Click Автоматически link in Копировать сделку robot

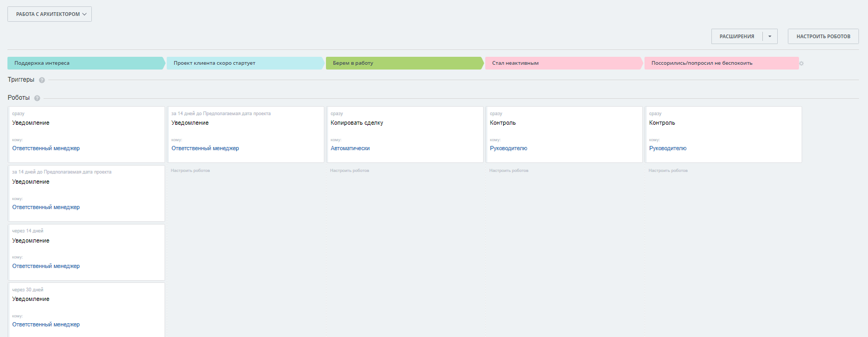click(350, 149)
